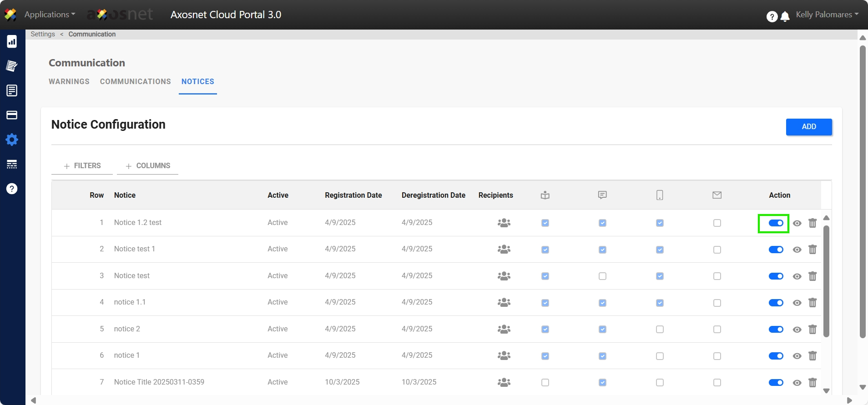Click the blue ADD button

pos(808,127)
